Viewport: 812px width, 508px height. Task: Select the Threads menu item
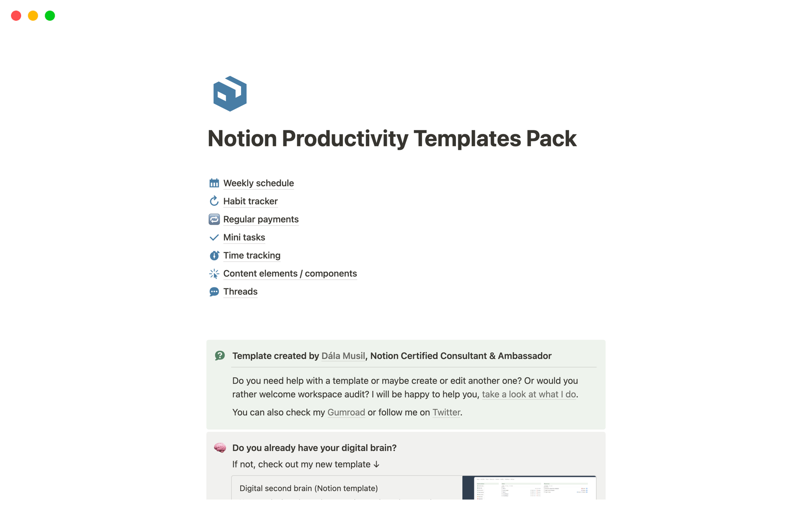(x=240, y=291)
